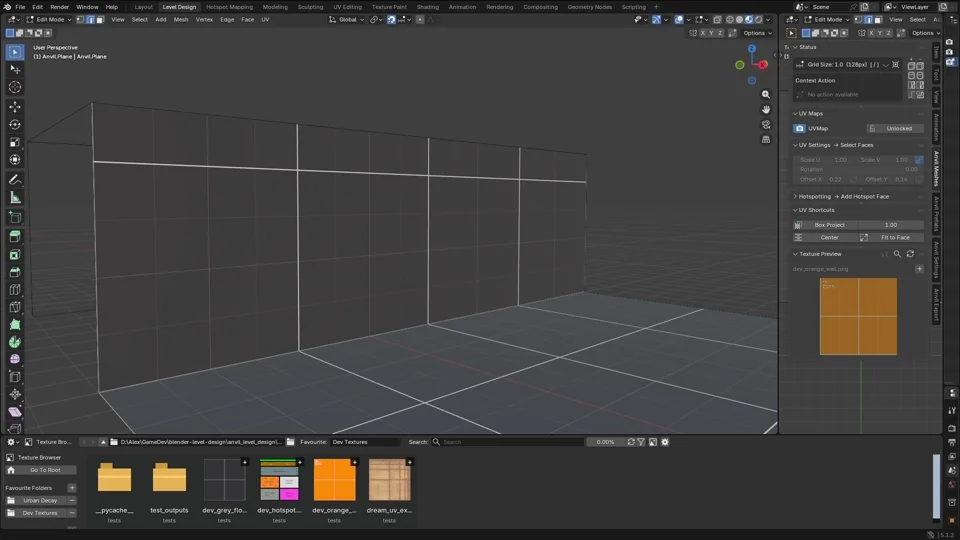Open the File menu
960x540 pixels.
(20, 7)
